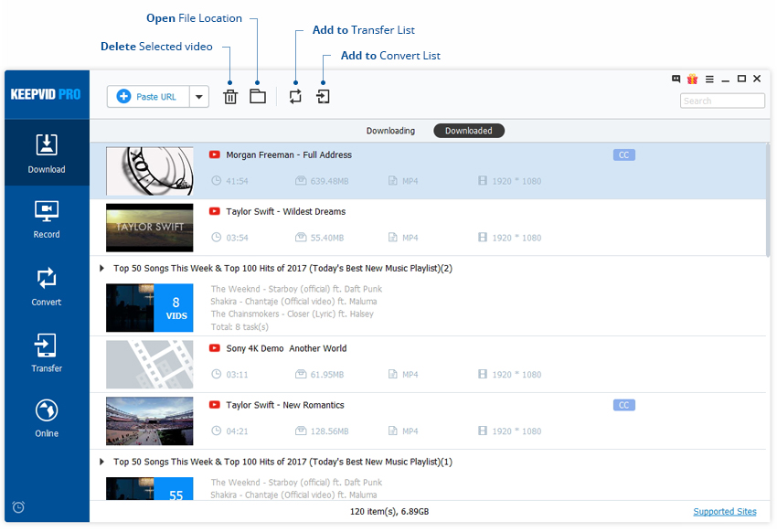Go to Transfer section in sidebar
This screenshot has width=777, height=532.
47,353
